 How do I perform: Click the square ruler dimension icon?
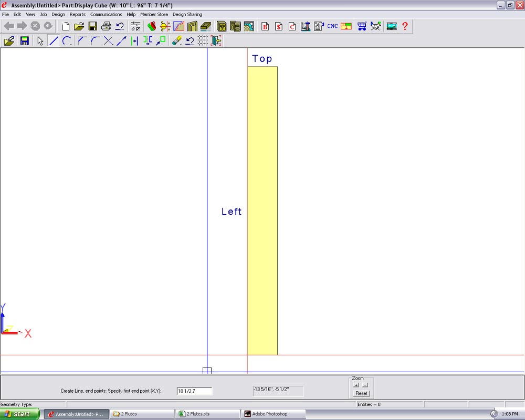306,26
